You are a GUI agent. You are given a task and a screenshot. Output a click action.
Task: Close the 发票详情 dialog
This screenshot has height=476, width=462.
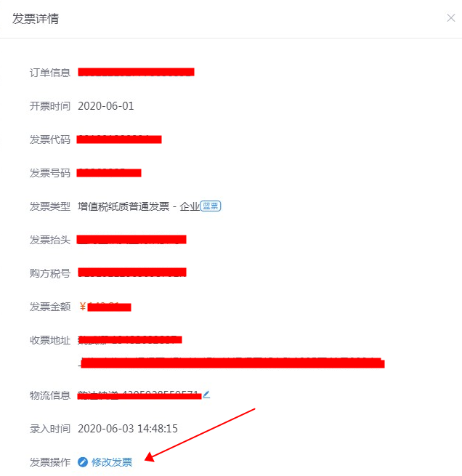click(451, 18)
